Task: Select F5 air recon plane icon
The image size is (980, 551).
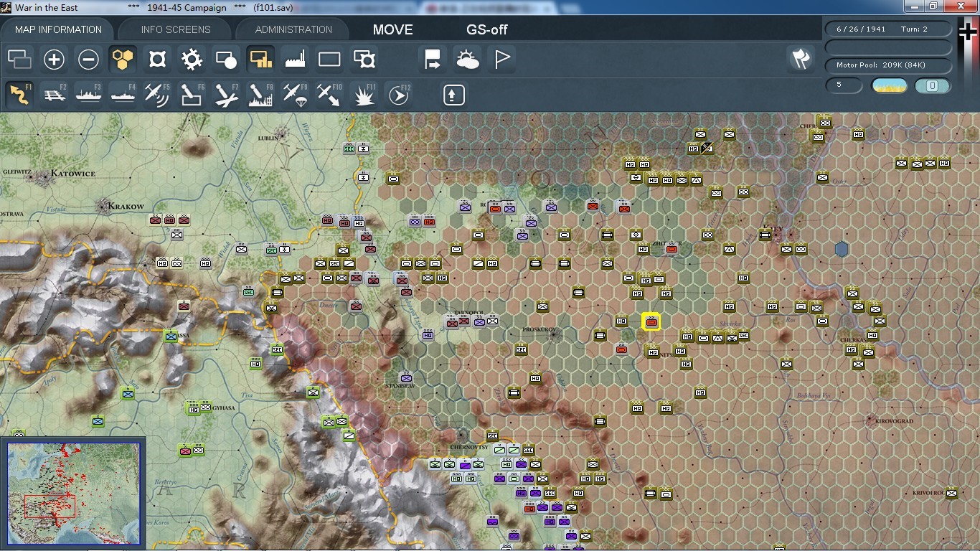Action: 157,95
